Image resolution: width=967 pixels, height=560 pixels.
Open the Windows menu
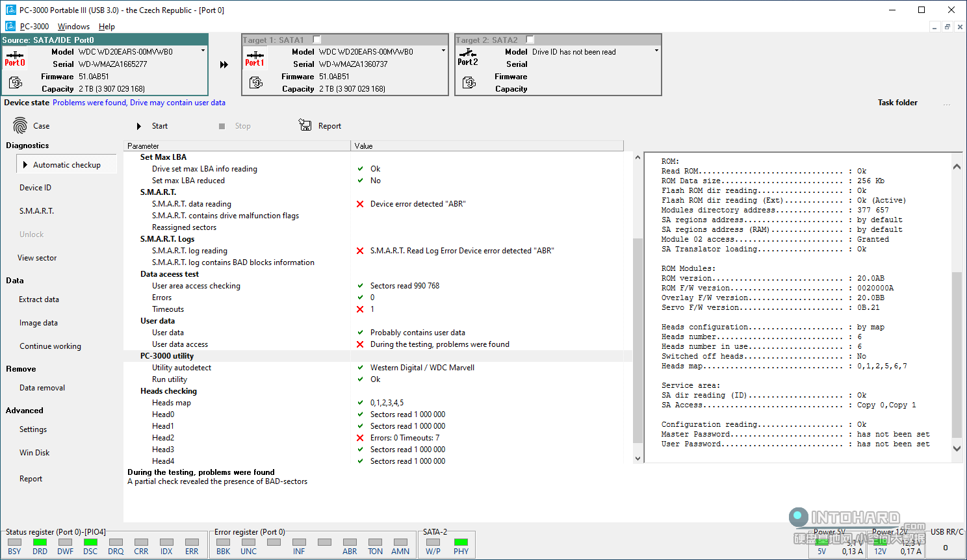[x=73, y=27]
